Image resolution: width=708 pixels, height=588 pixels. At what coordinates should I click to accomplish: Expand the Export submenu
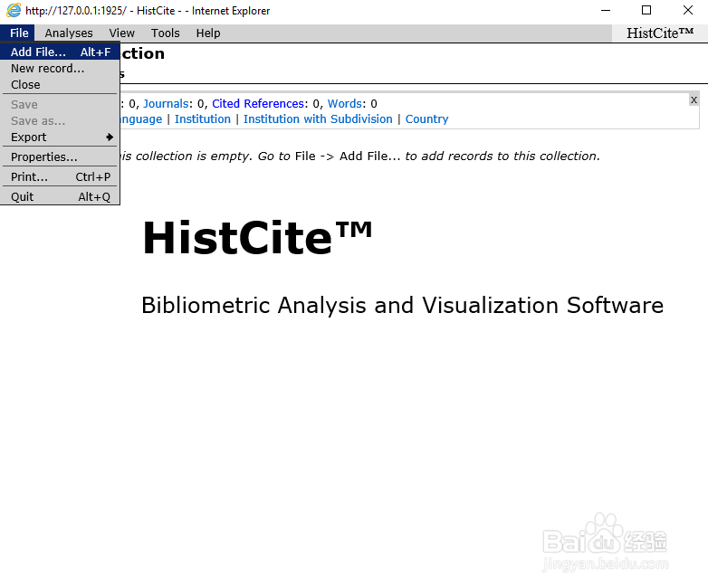pyautogui.click(x=60, y=137)
